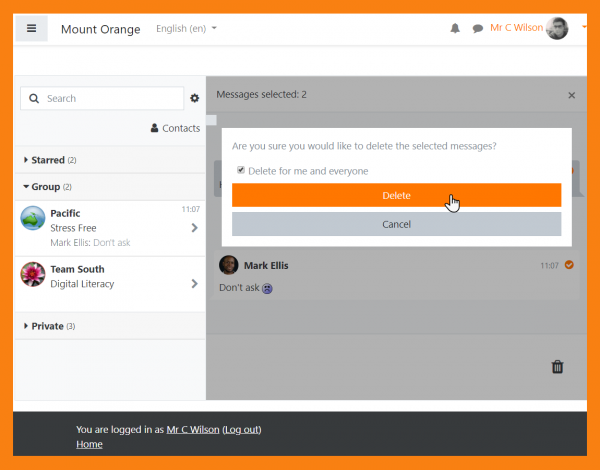Image resolution: width=600 pixels, height=470 pixels.
Task: Confirm with the orange Delete button
Action: (x=396, y=195)
